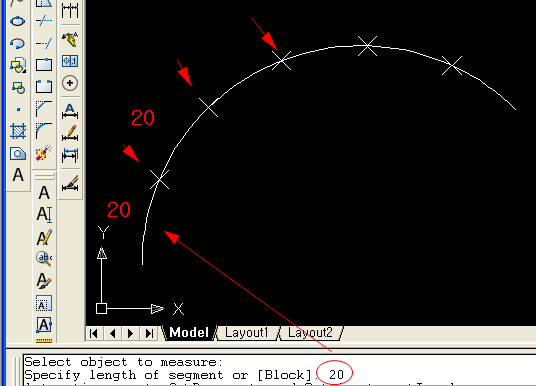The width and height of the screenshot is (536, 386).
Task: Open the Insert Block tool
Action: pyautogui.click(x=17, y=65)
